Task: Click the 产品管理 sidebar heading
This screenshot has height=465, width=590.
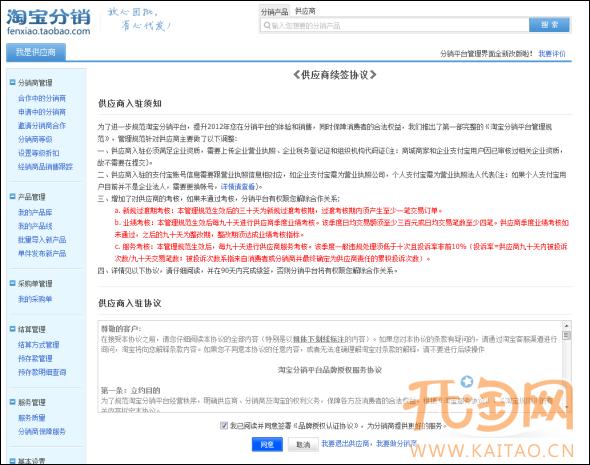Action: pos(32,197)
